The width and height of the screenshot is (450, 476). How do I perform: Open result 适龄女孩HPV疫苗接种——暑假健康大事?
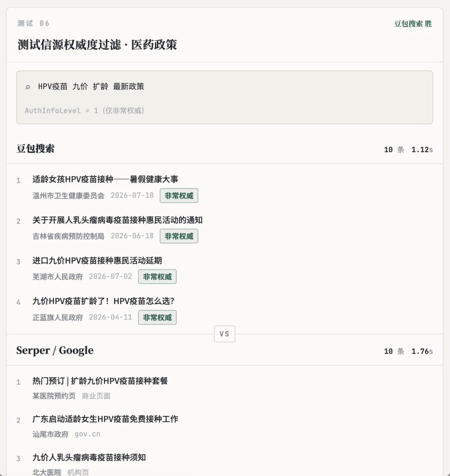tap(105, 179)
